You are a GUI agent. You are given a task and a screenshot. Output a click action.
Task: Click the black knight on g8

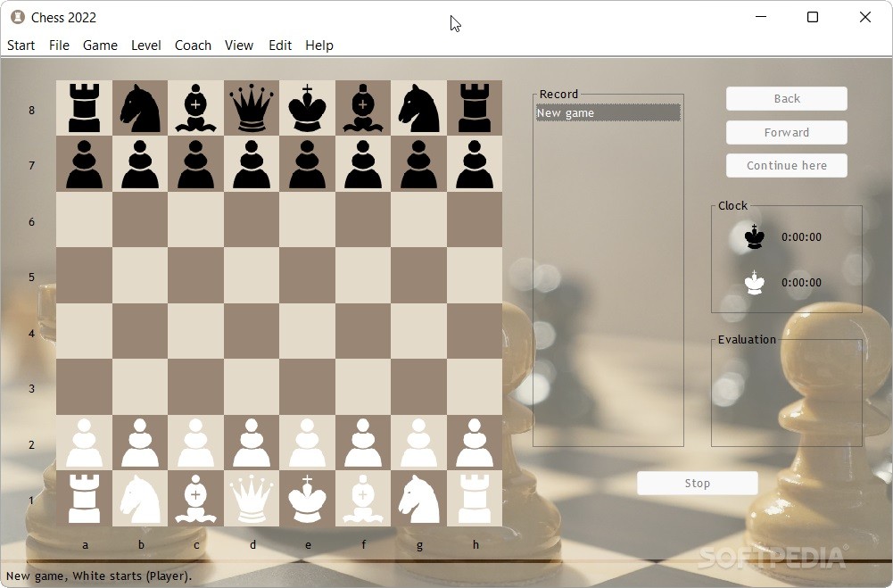(418, 108)
